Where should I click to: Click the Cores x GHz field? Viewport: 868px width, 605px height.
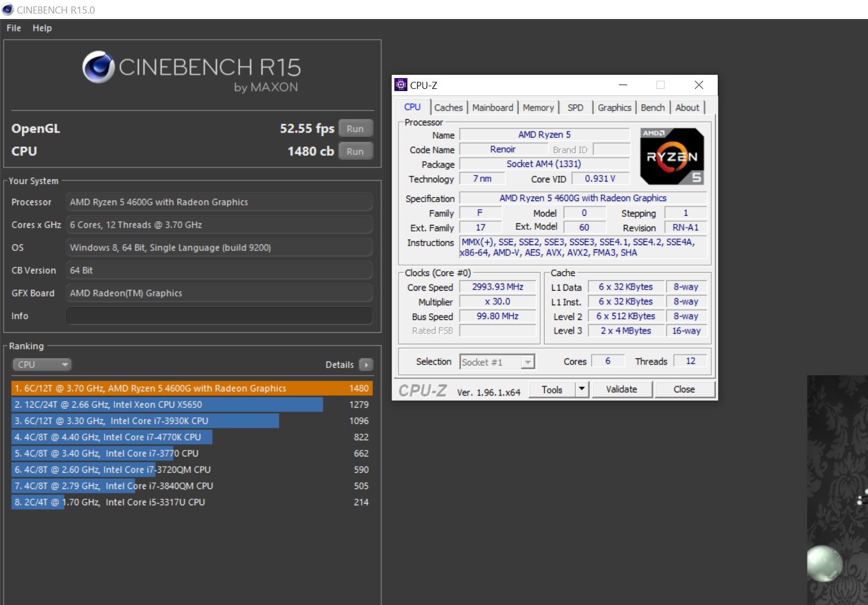click(x=219, y=225)
